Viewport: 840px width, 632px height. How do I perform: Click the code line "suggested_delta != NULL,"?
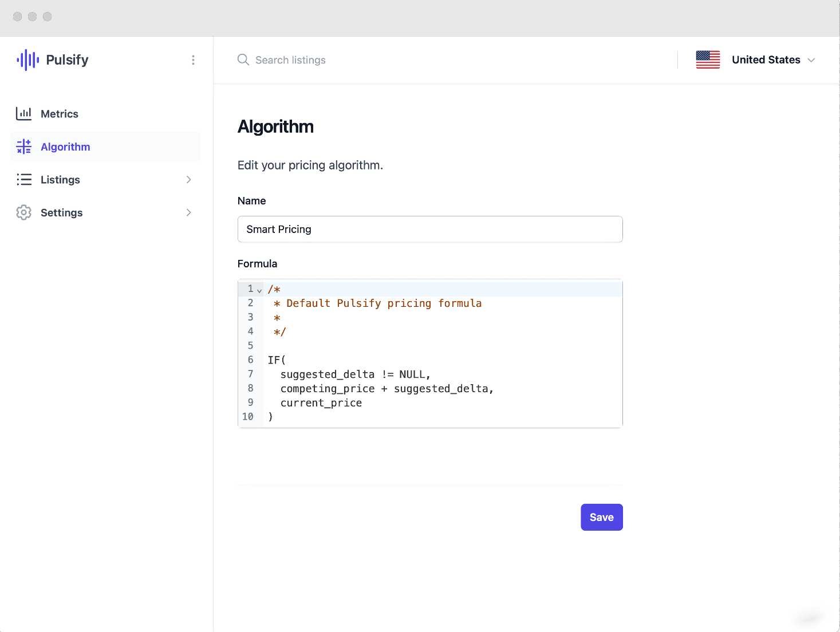[355, 374]
